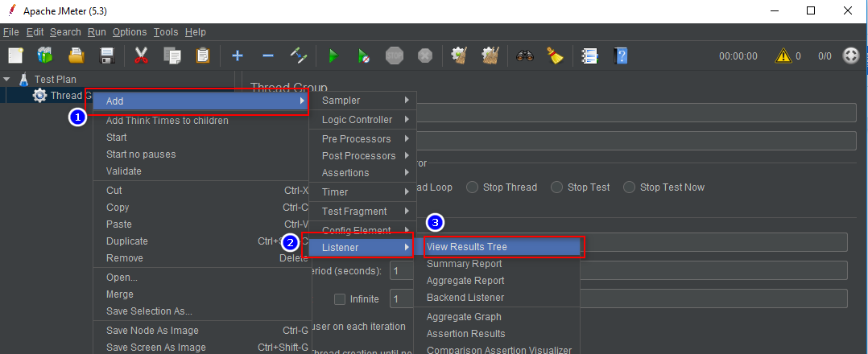Choose Aggregate Graph listener
The width and height of the screenshot is (868, 354).
coord(497,317)
